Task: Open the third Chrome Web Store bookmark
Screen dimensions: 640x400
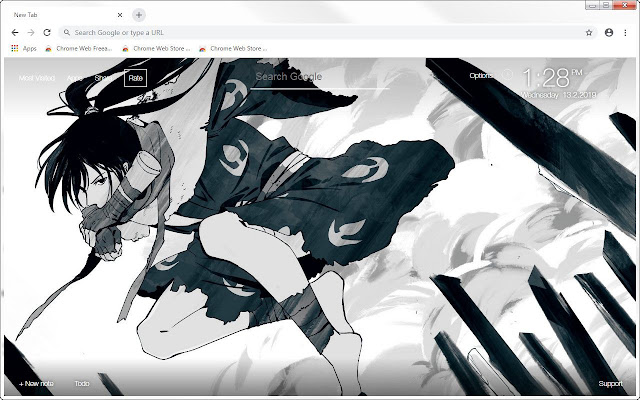Action: click(233, 49)
